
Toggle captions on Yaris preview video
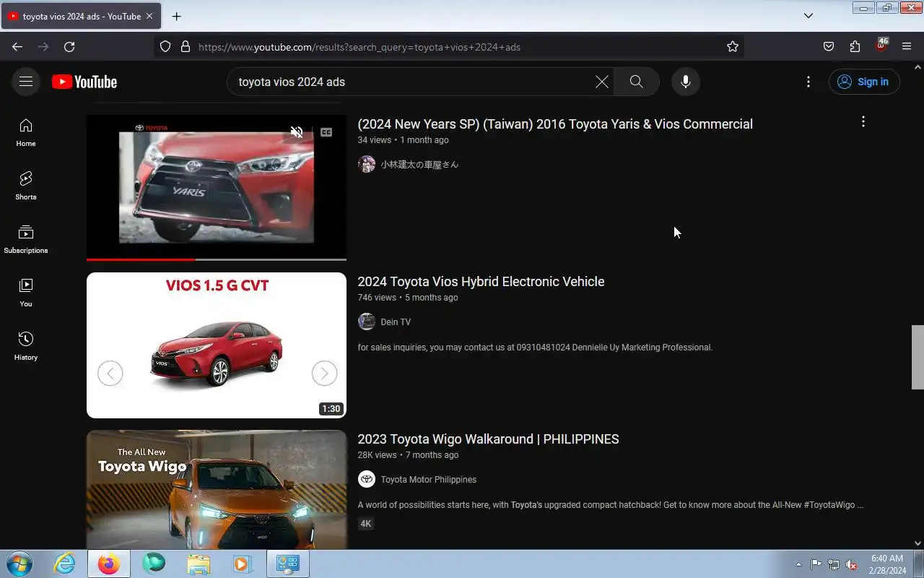coord(326,132)
